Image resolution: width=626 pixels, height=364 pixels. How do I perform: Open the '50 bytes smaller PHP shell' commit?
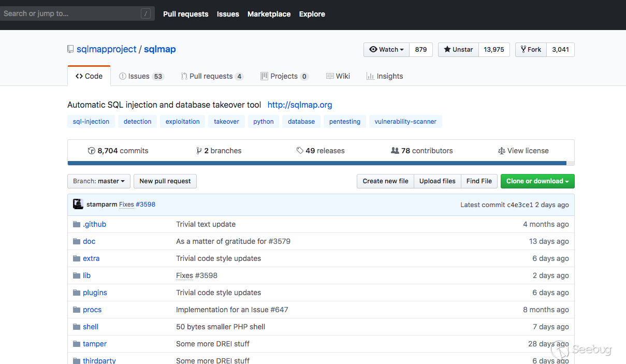click(x=221, y=327)
